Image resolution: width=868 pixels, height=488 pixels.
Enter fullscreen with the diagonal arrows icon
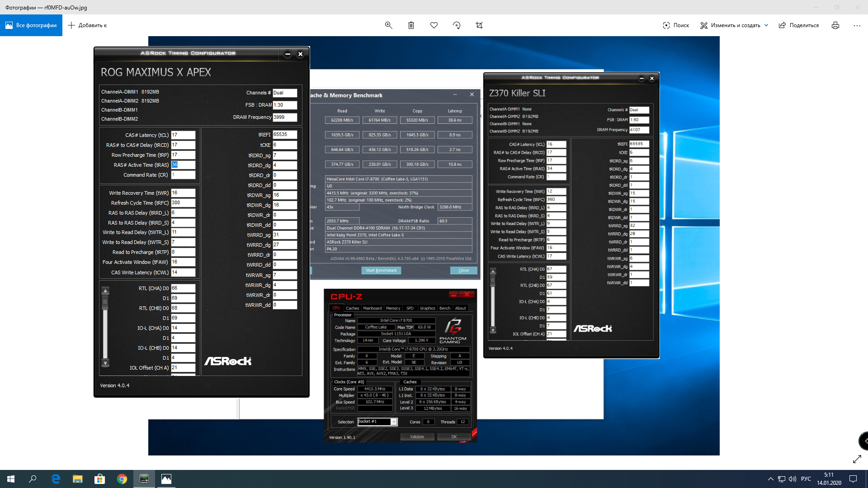pyautogui.click(x=857, y=459)
